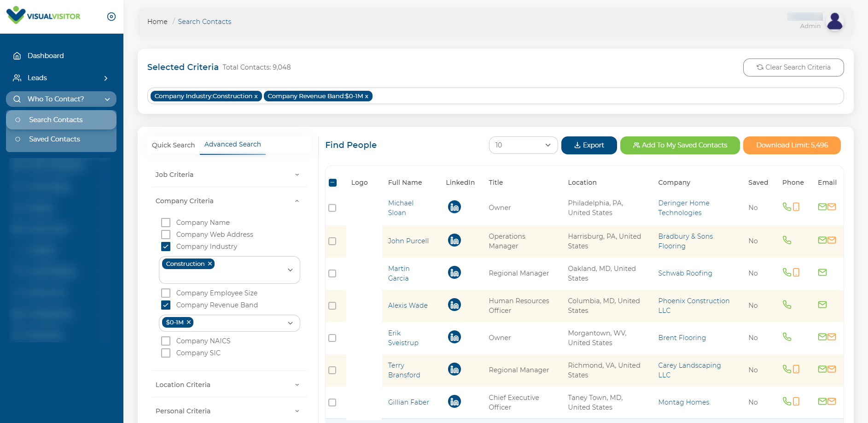This screenshot has width=868, height=423.
Task: Expand the Location Criteria section
Action: point(229,385)
